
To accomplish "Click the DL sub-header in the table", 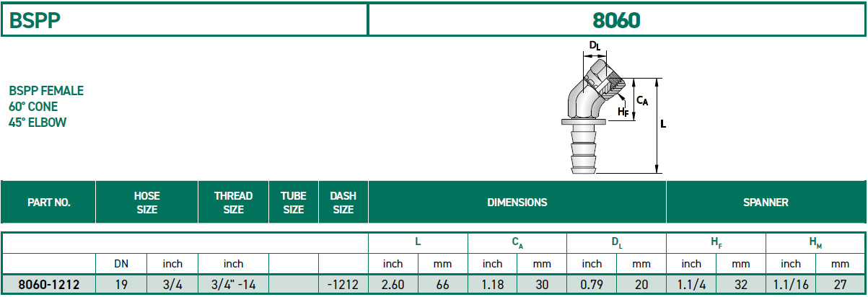I will [617, 244].
